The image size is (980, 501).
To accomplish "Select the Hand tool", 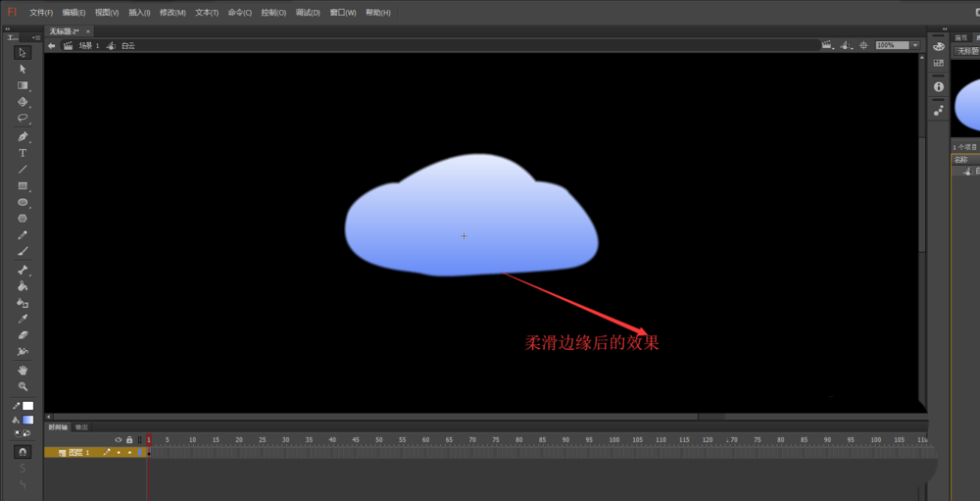I will tap(23, 370).
